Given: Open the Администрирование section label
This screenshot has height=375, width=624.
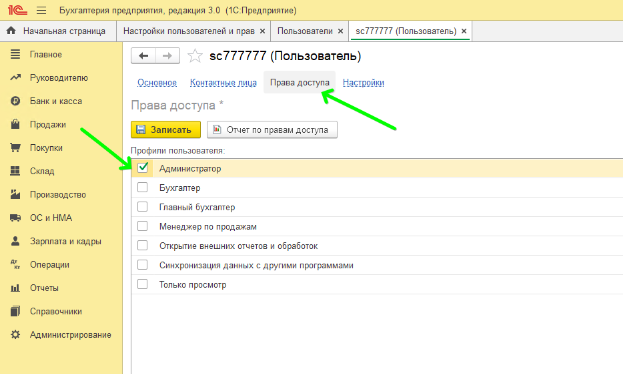Looking at the screenshot, I should coord(70,335).
